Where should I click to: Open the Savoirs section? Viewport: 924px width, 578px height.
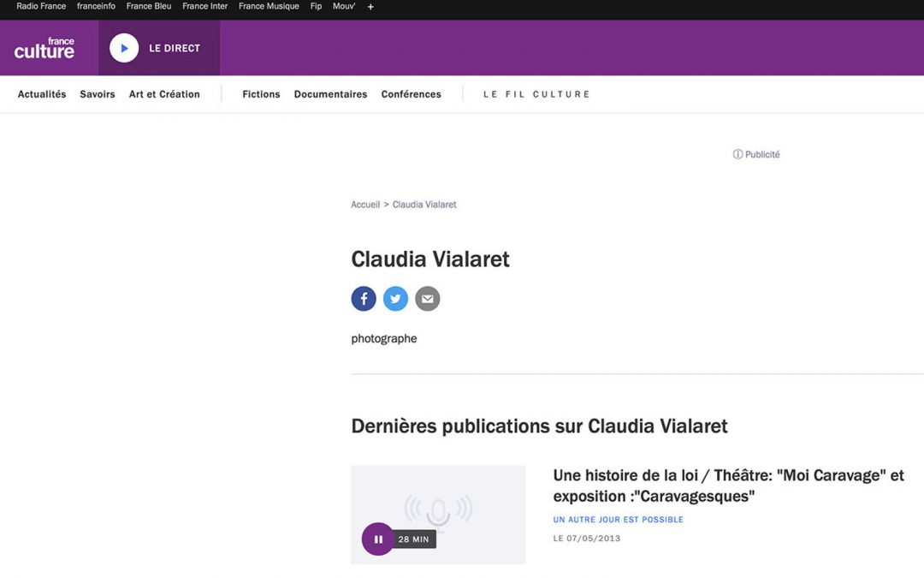(98, 94)
